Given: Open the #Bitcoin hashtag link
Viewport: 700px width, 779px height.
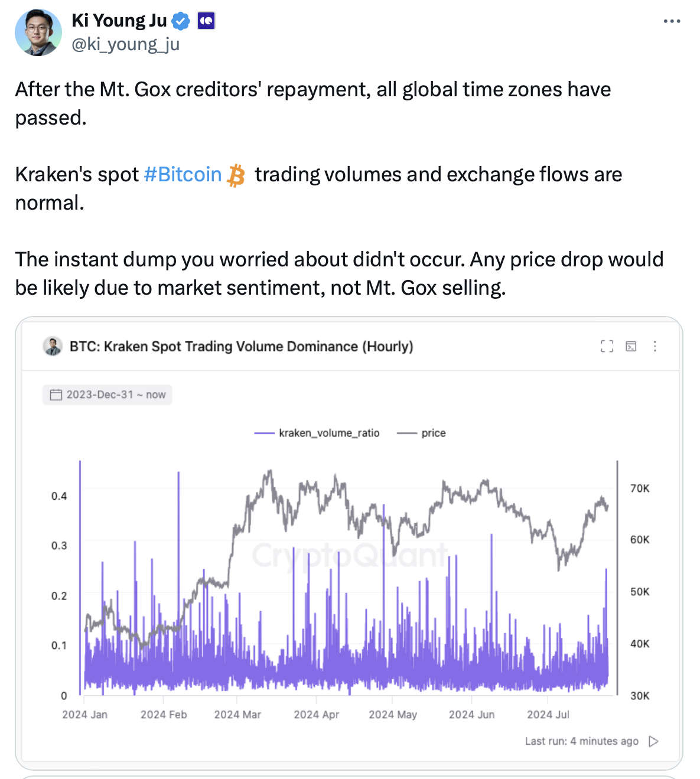Looking at the screenshot, I should (x=183, y=174).
